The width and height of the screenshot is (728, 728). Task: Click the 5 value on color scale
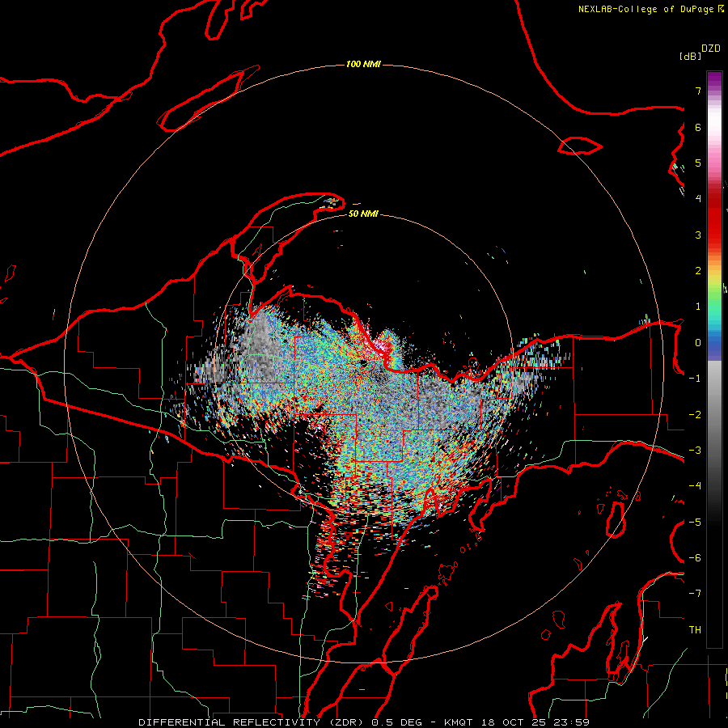(x=698, y=163)
